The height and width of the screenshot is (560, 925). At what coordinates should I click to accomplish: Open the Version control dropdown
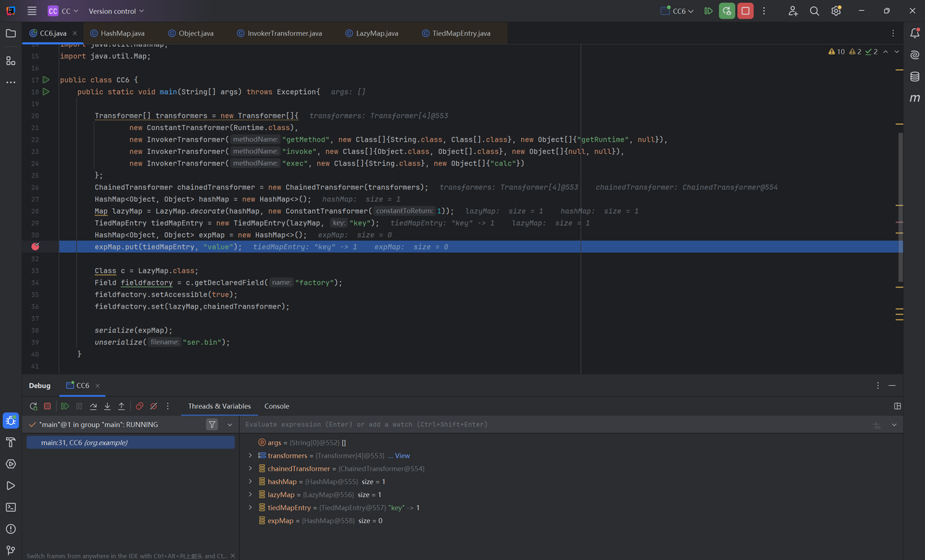(x=116, y=11)
